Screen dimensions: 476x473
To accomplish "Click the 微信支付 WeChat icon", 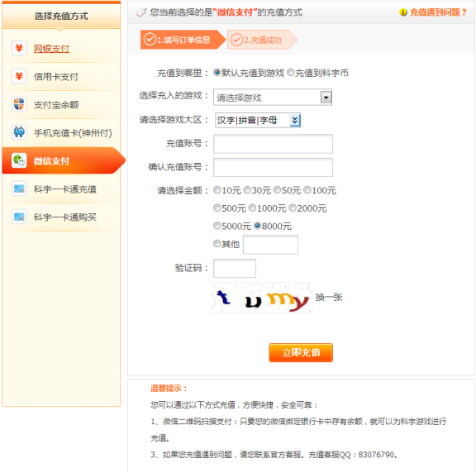I will pyautogui.click(x=19, y=160).
